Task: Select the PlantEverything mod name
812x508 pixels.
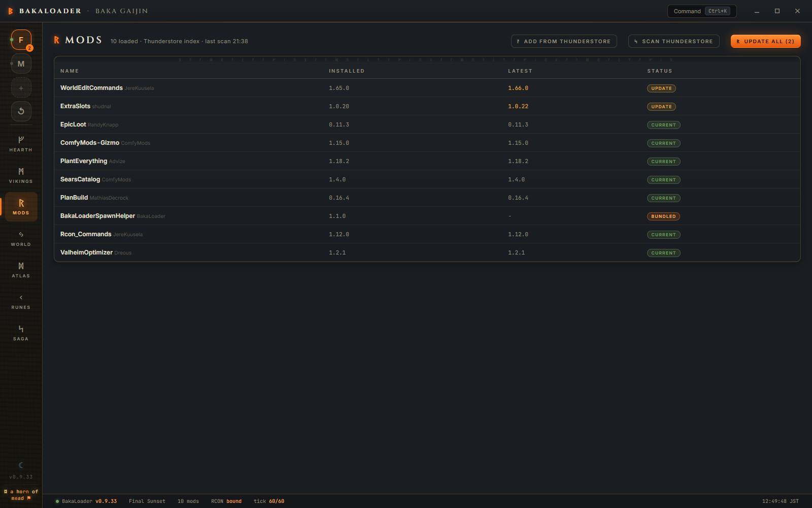Action: click(84, 161)
